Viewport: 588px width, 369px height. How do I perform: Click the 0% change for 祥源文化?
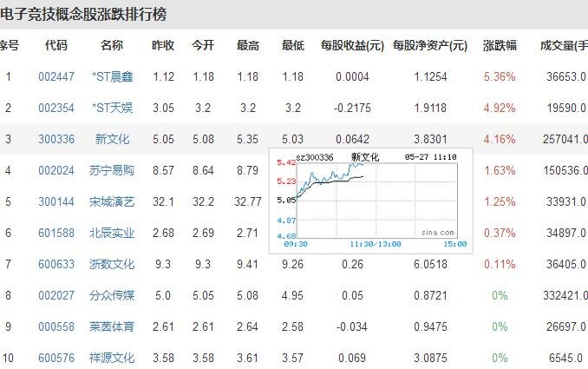(500, 358)
